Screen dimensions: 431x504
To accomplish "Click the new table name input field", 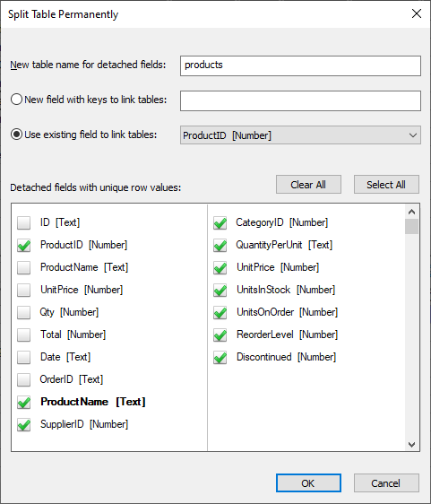I will click(x=300, y=65).
